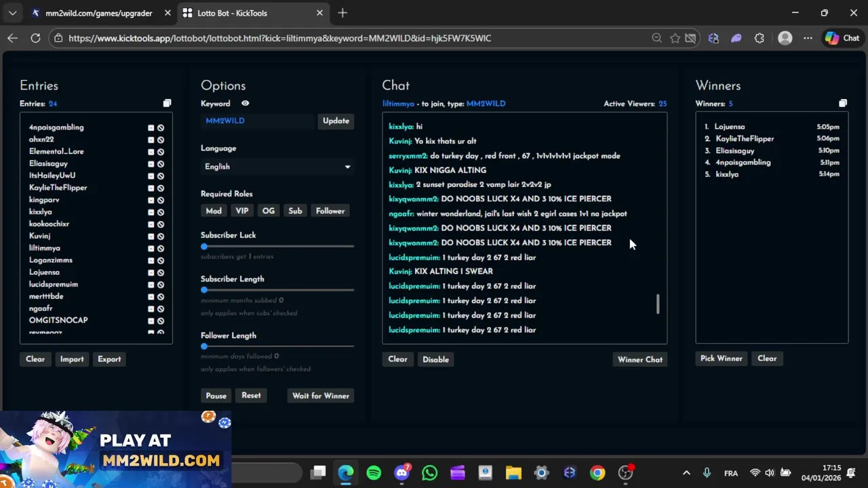Remove 4npaisgambling with the minus icon
The height and width of the screenshot is (488, 868).
click(x=151, y=127)
